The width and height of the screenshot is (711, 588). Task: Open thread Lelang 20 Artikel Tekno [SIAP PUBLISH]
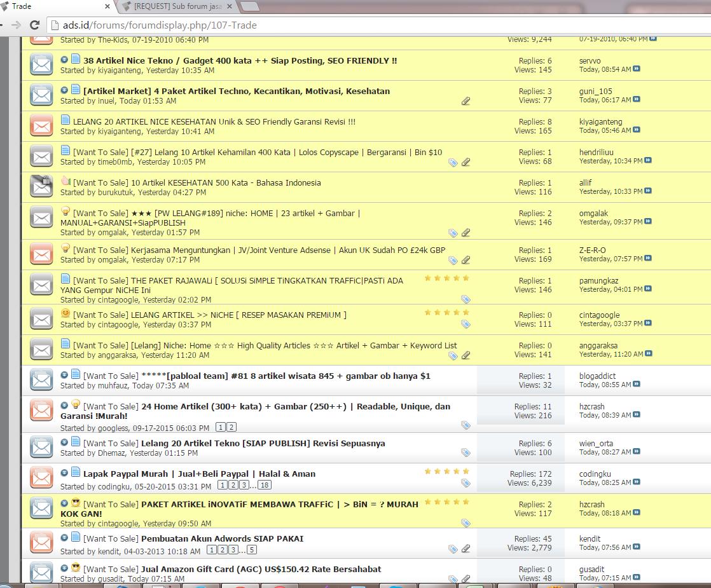tap(263, 443)
